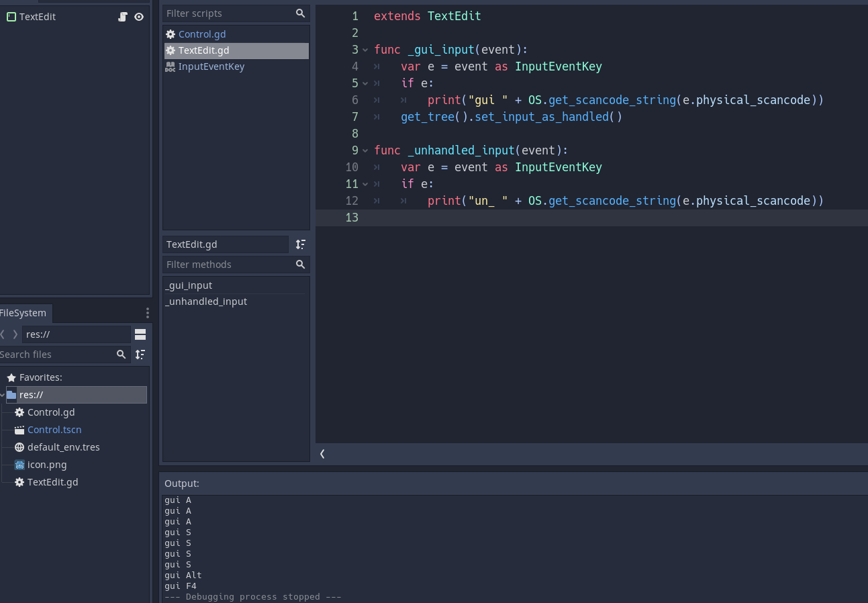Click the file sort icon beside Search files
Image resolution: width=868 pixels, height=603 pixels.
(x=140, y=355)
